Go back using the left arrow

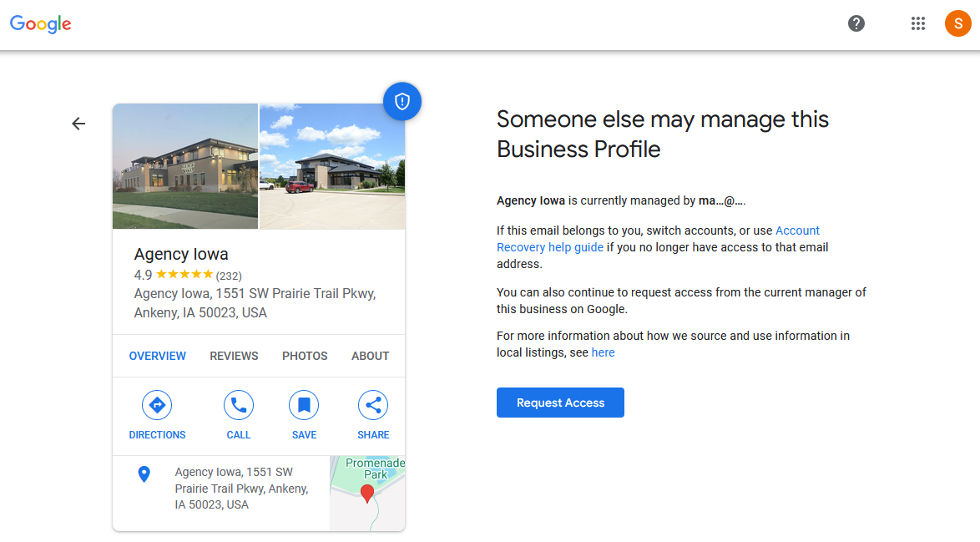(x=78, y=124)
